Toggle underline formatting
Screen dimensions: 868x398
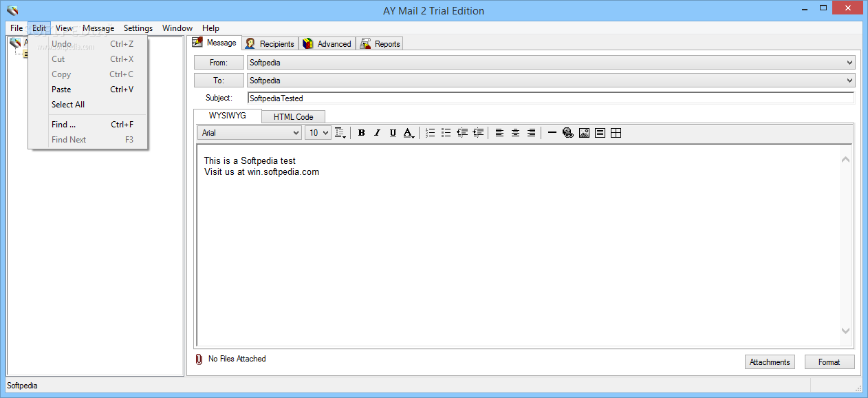[393, 133]
